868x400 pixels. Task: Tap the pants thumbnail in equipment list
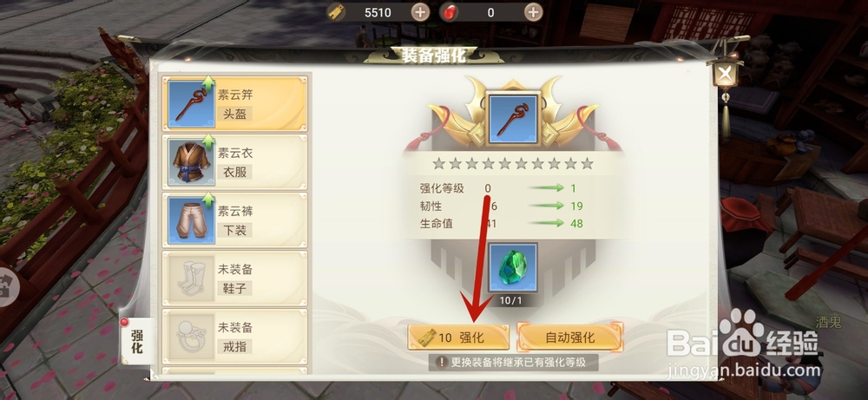point(191,220)
